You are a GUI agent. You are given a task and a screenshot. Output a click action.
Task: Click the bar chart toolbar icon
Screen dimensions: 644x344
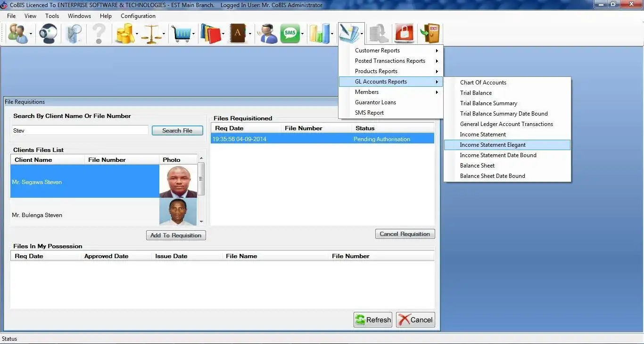point(319,34)
